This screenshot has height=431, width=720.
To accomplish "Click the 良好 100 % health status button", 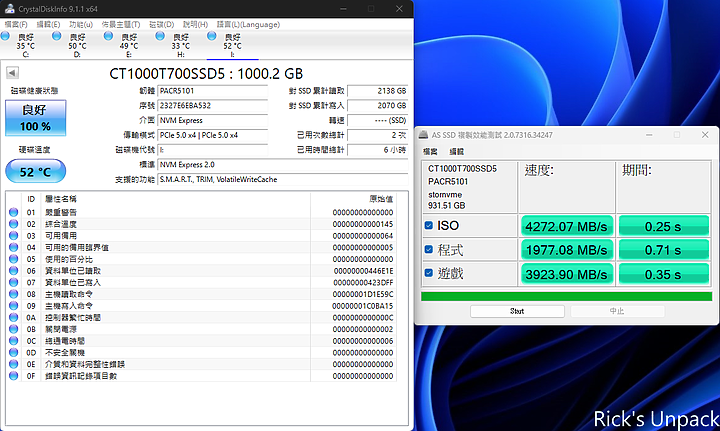I will pos(35,118).
